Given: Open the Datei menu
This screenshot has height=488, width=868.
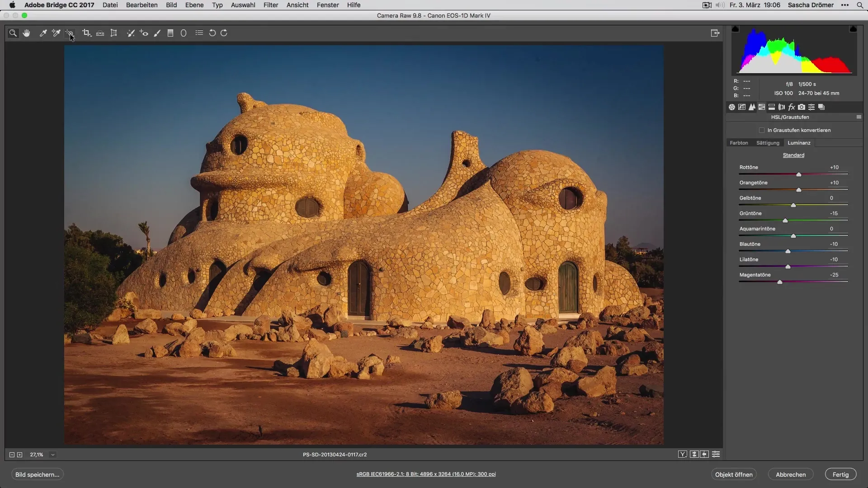Looking at the screenshot, I should click(x=110, y=5).
